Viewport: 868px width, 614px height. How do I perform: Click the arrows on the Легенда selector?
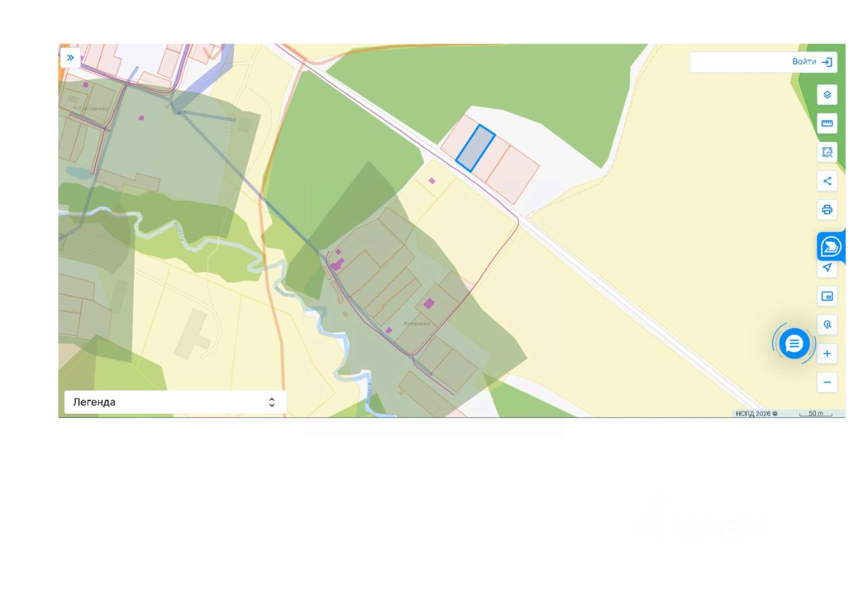click(272, 402)
